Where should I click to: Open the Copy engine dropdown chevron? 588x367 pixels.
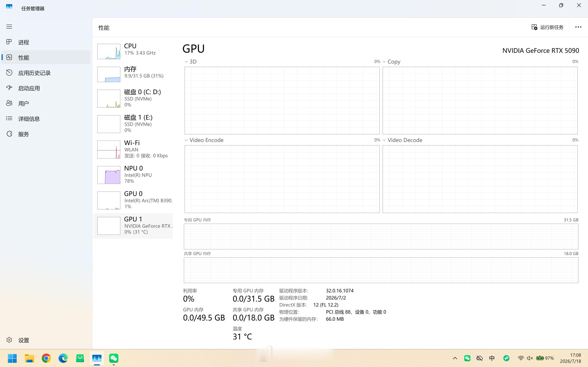(384, 62)
